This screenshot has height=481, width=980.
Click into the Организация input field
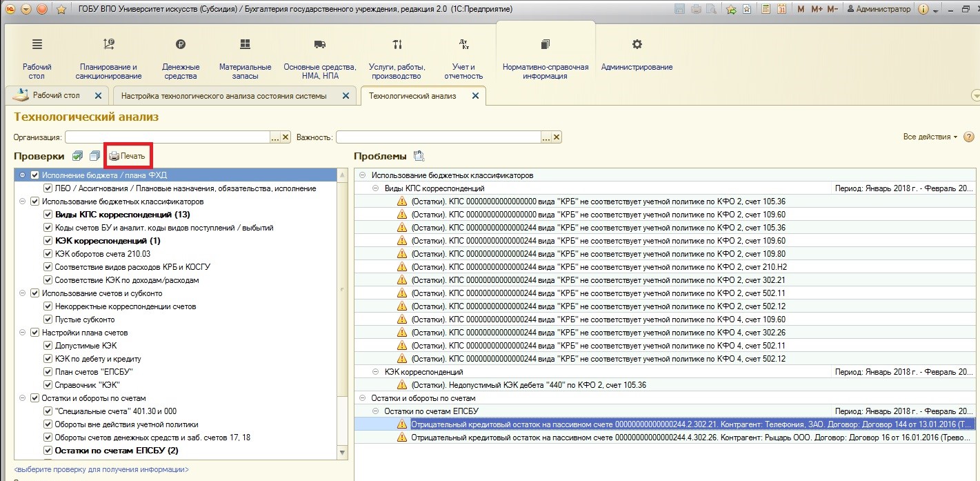pos(167,137)
